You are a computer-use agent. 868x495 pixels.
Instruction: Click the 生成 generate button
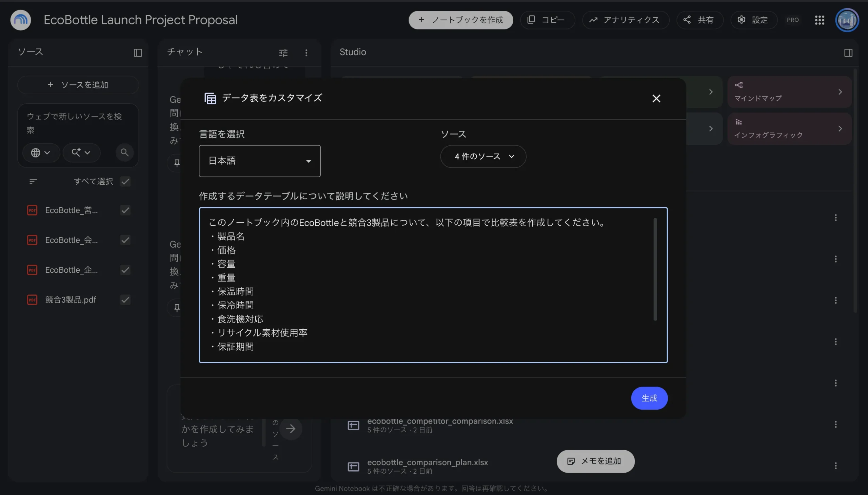pos(649,398)
